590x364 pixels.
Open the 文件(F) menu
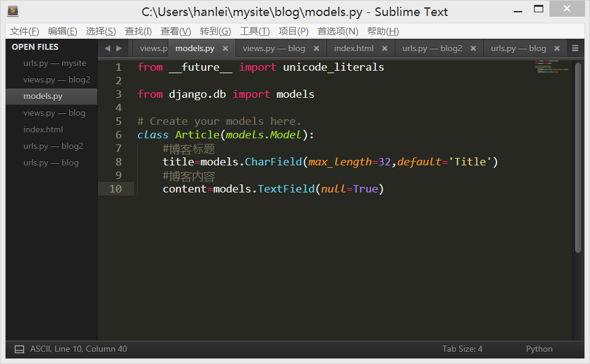[25, 31]
